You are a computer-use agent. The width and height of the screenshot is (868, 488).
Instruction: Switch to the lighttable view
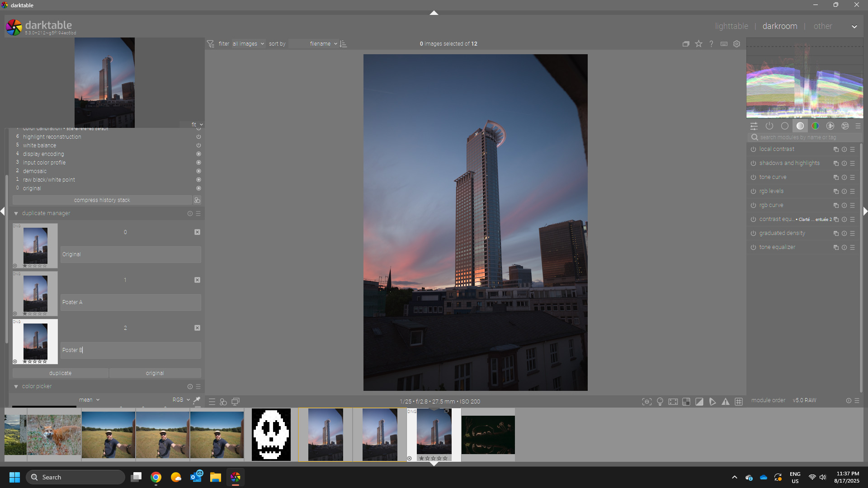point(731,26)
